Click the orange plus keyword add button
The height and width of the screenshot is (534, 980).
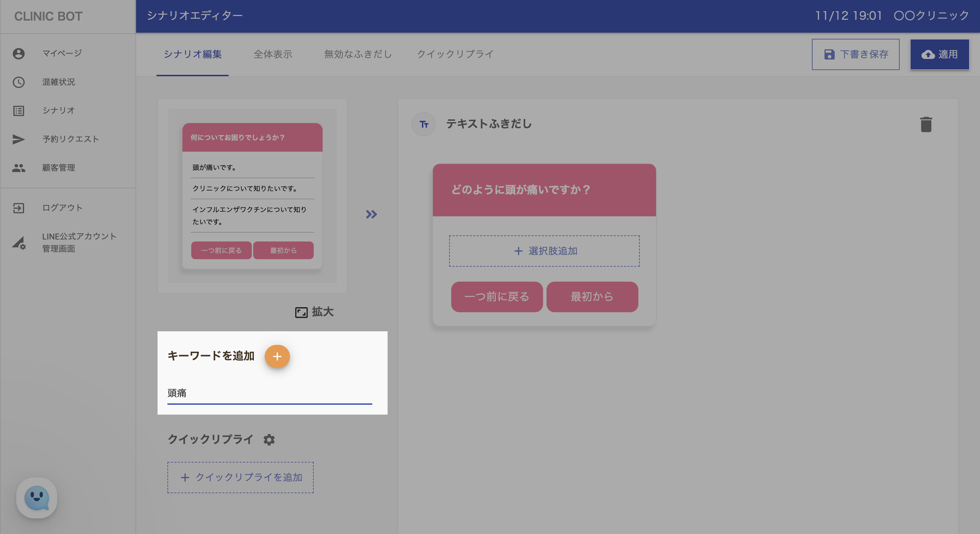point(277,356)
